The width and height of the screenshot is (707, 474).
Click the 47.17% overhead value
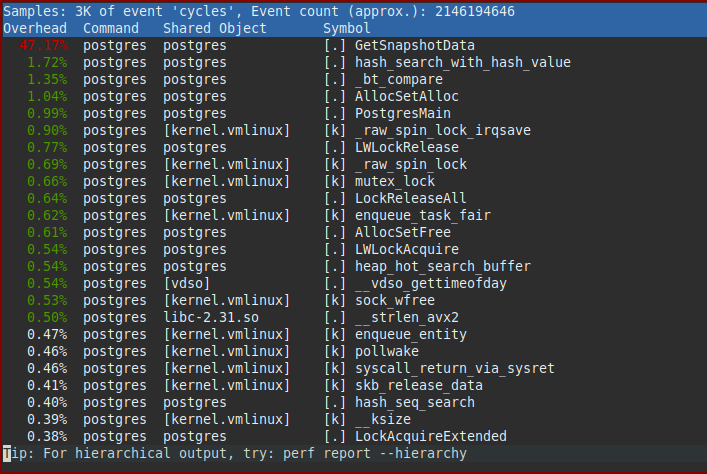(43, 46)
